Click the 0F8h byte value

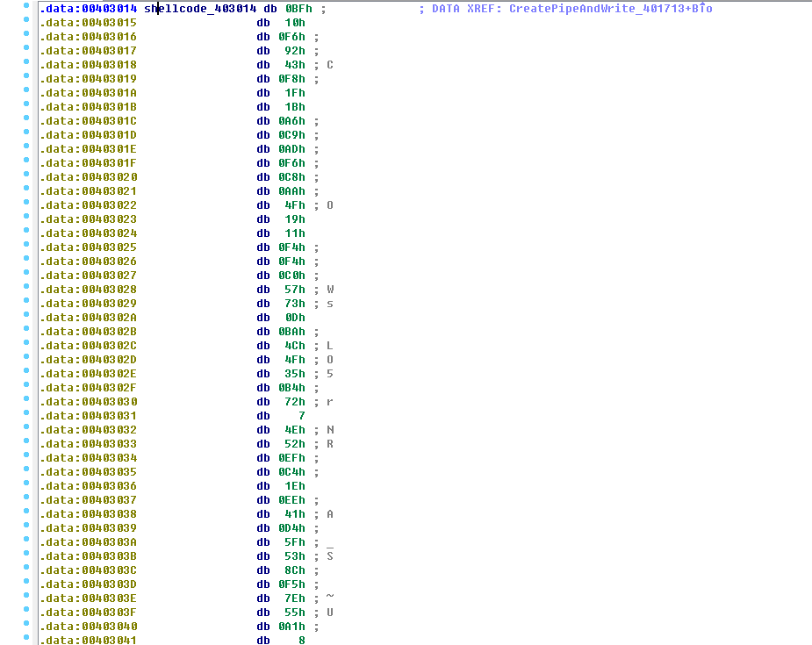(292, 79)
